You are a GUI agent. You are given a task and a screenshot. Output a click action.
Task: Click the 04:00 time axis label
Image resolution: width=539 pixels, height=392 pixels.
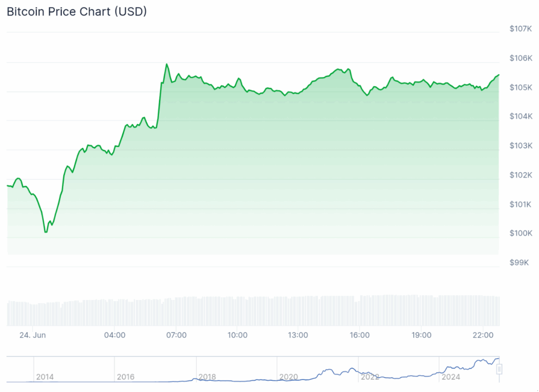[115, 335]
